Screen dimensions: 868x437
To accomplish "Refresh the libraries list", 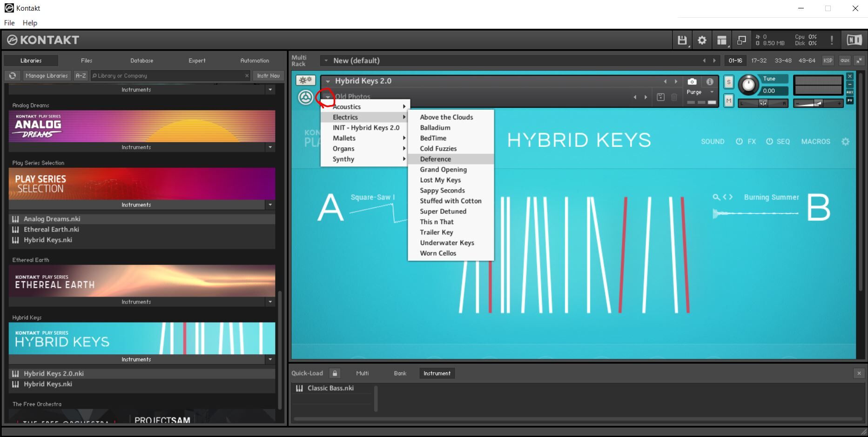I will point(13,76).
